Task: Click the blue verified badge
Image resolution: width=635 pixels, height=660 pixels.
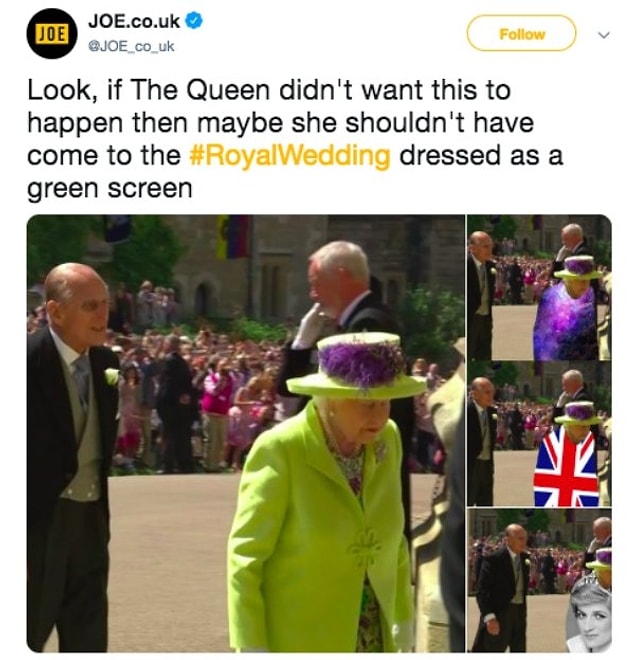Action: 194,21
